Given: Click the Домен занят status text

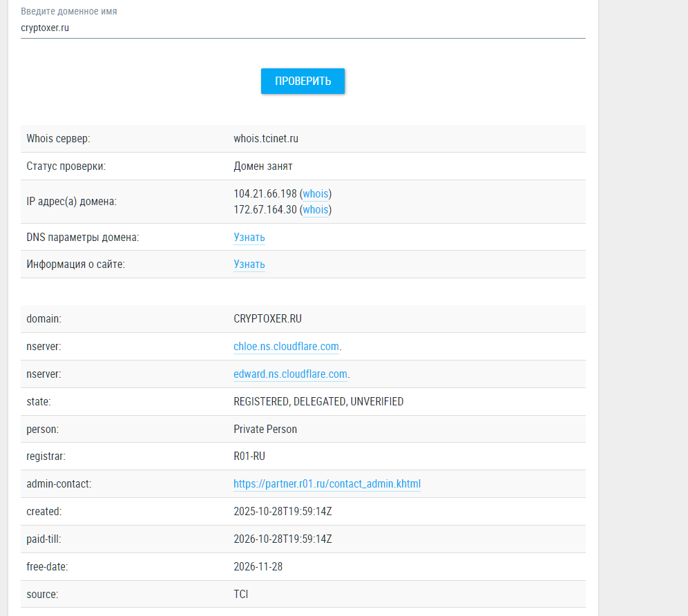Looking at the screenshot, I should pyautogui.click(x=262, y=166).
